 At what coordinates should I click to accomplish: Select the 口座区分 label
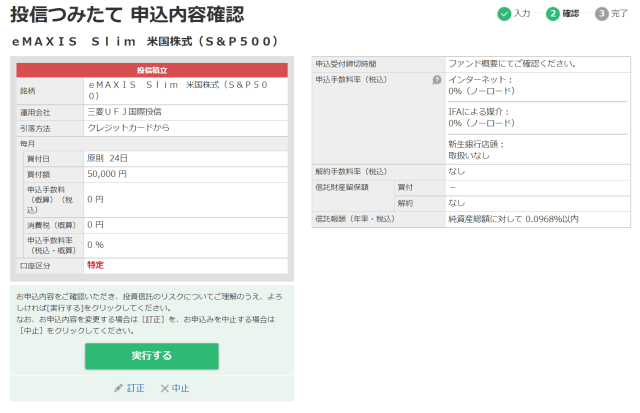[35, 266]
